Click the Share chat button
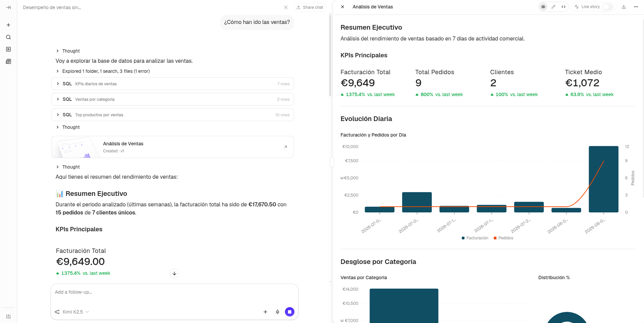644x323 pixels. click(x=310, y=7)
